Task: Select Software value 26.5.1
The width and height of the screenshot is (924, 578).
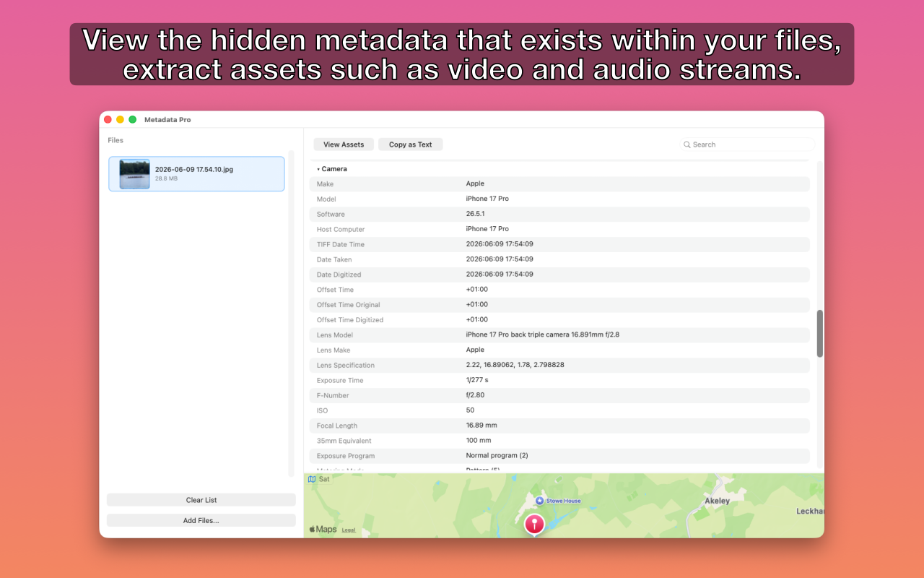Action: tap(476, 214)
